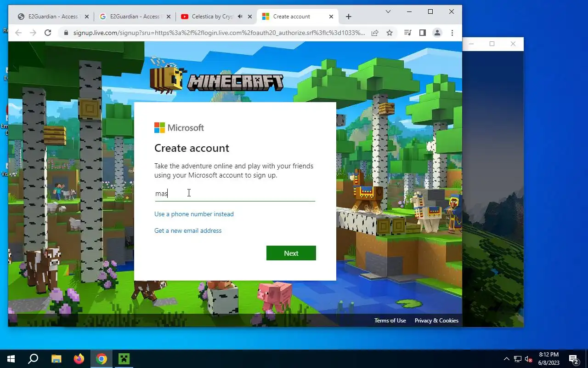Close the second E2Guardian tab
Screen dimensions: 588x368
click(168, 17)
